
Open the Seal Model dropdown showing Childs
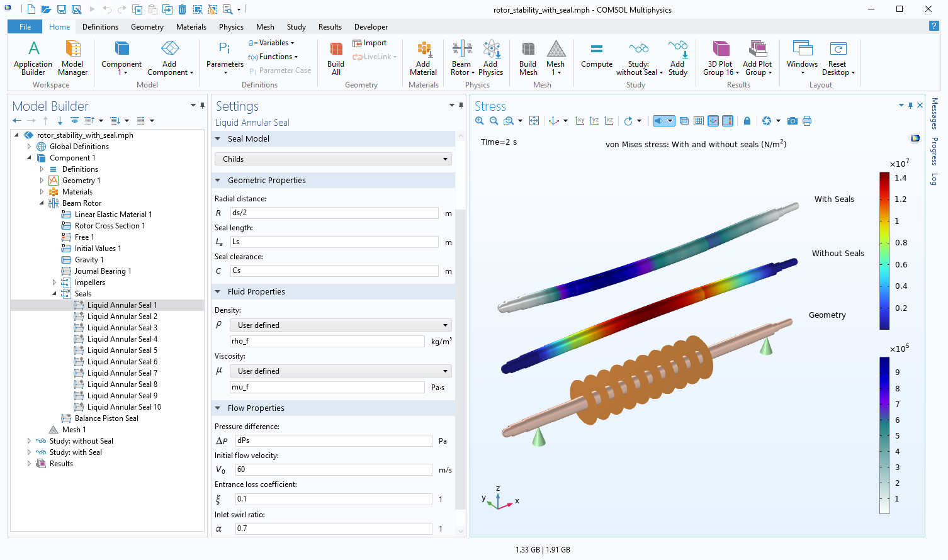333,159
